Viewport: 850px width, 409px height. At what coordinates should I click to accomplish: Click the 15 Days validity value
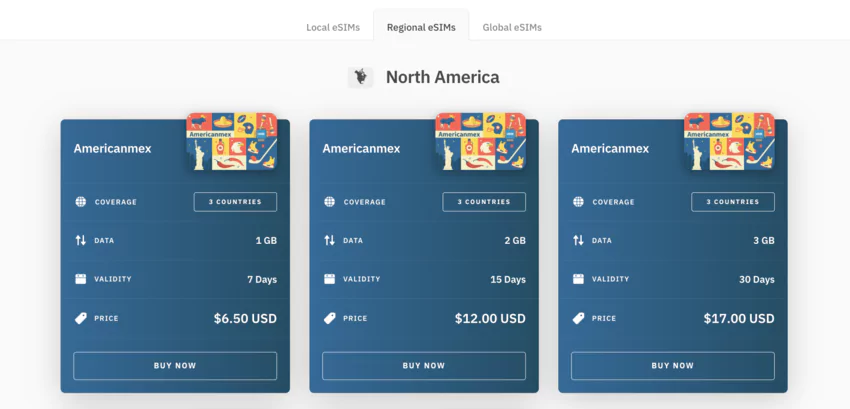pyautogui.click(x=508, y=280)
